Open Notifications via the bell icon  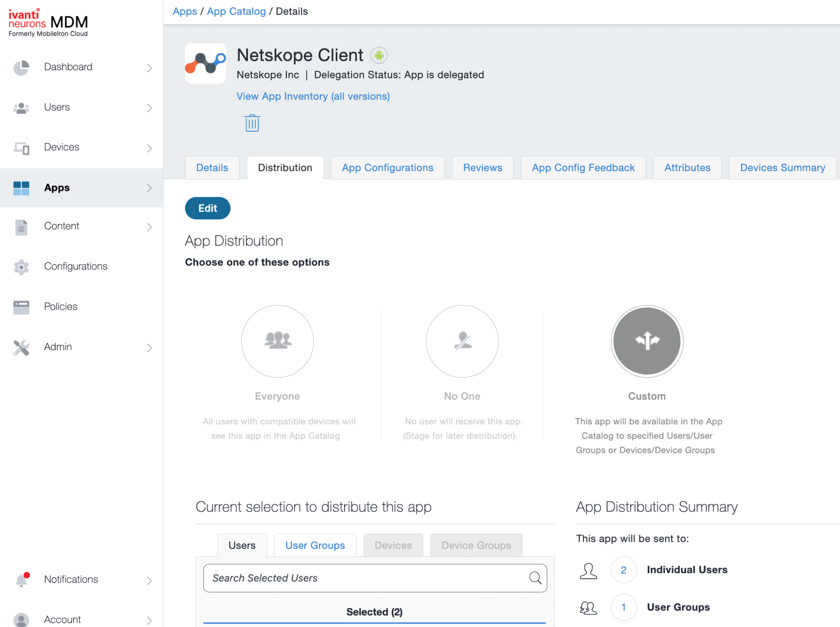[23, 579]
